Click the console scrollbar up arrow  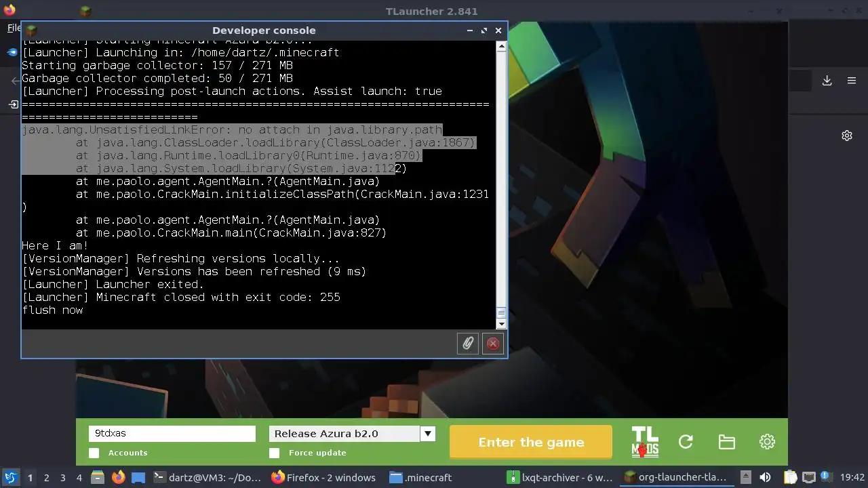click(x=501, y=47)
